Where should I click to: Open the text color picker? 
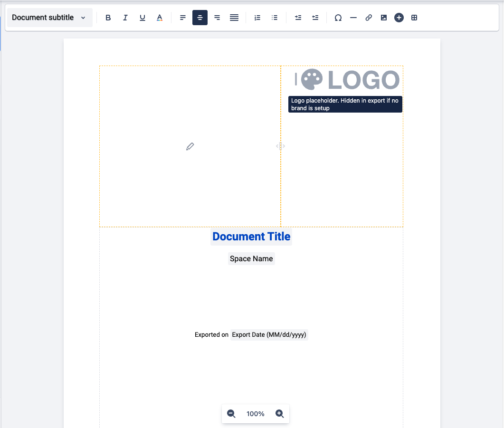click(x=160, y=18)
